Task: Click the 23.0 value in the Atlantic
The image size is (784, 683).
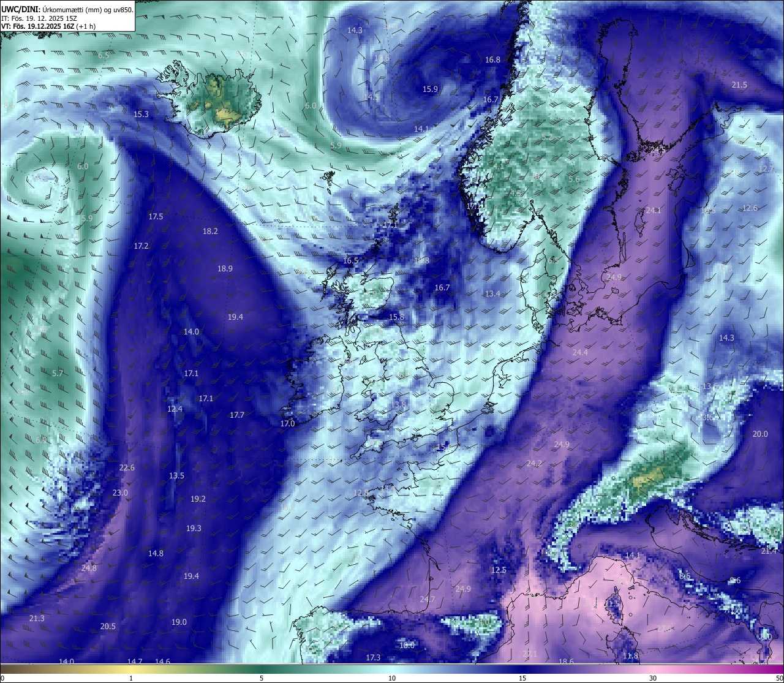Action: pyautogui.click(x=120, y=492)
